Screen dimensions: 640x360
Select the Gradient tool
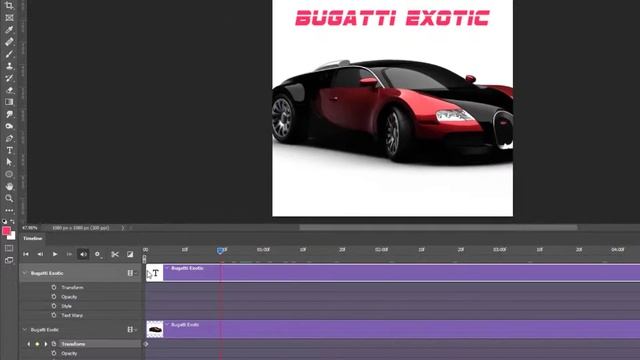[9, 102]
